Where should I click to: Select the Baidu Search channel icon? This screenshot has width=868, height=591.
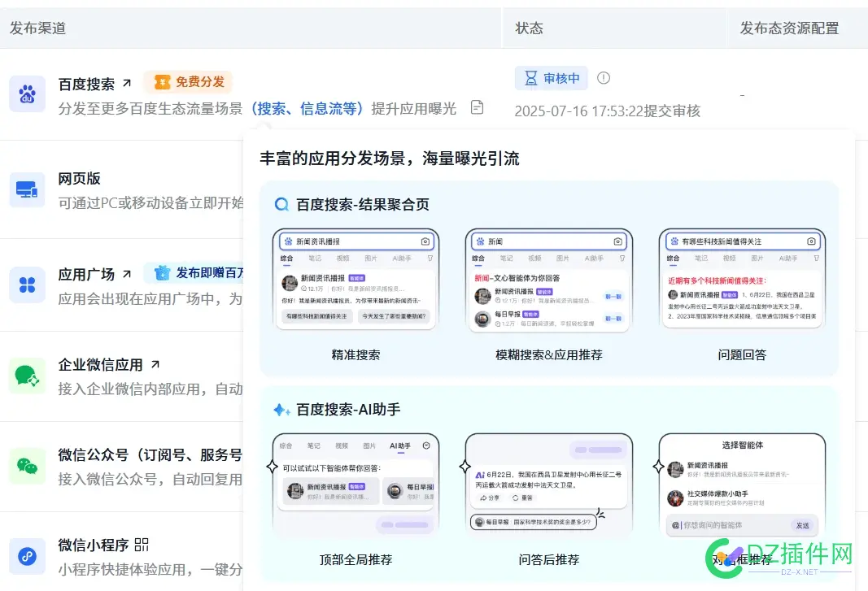[x=27, y=95]
